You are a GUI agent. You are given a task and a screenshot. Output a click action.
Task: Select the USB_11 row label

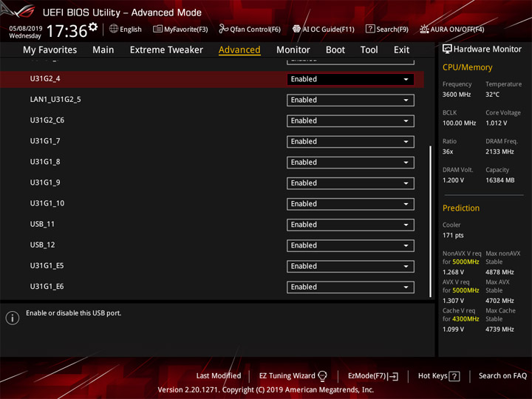pos(42,225)
